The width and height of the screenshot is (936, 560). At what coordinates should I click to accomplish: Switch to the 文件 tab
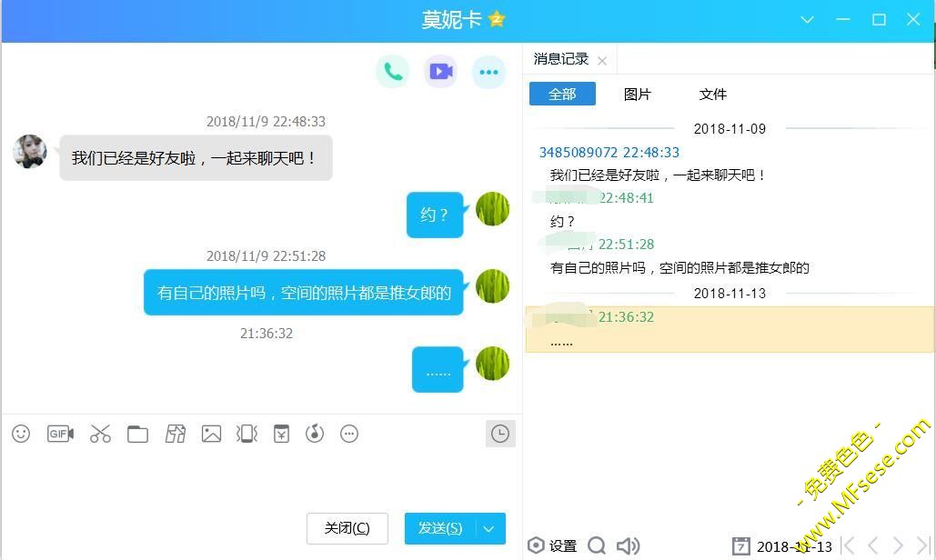pyautogui.click(x=712, y=94)
